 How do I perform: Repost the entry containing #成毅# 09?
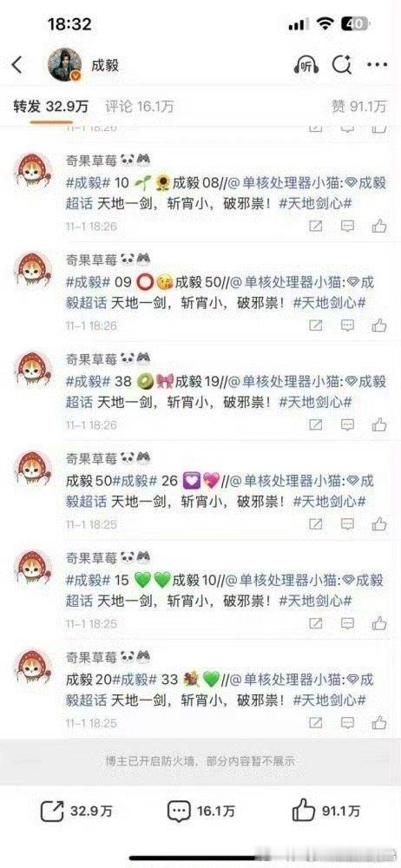click(316, 325)
